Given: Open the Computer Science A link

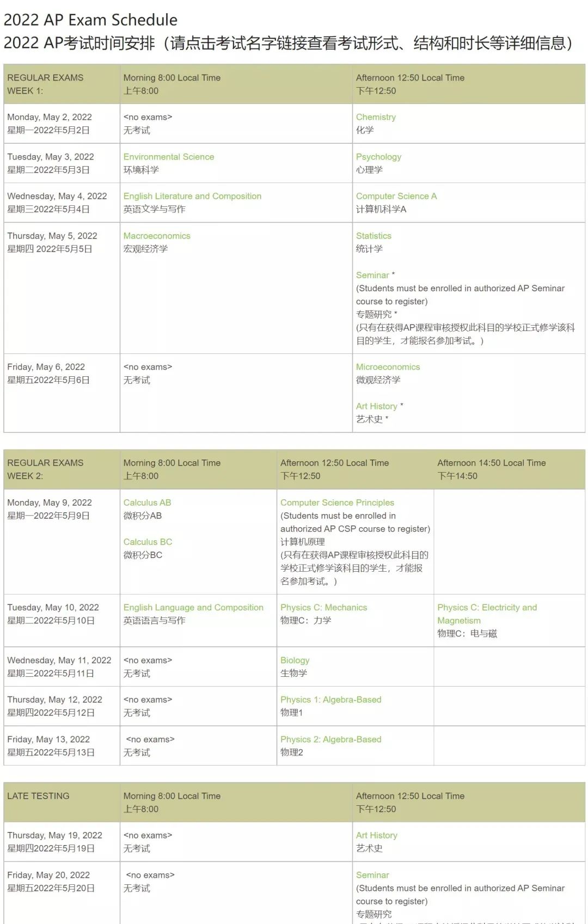Looking at the screenshot, I should pos(396,196).
